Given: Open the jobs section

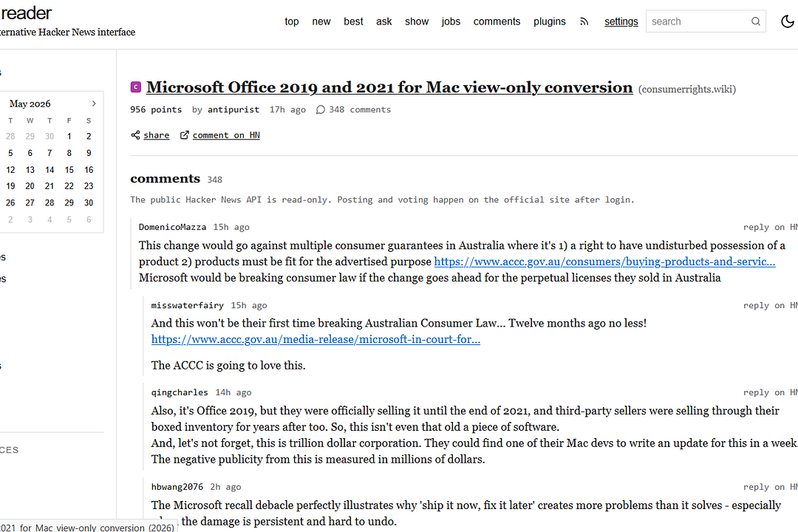Looking at the screenshot, I should [451, 21].
